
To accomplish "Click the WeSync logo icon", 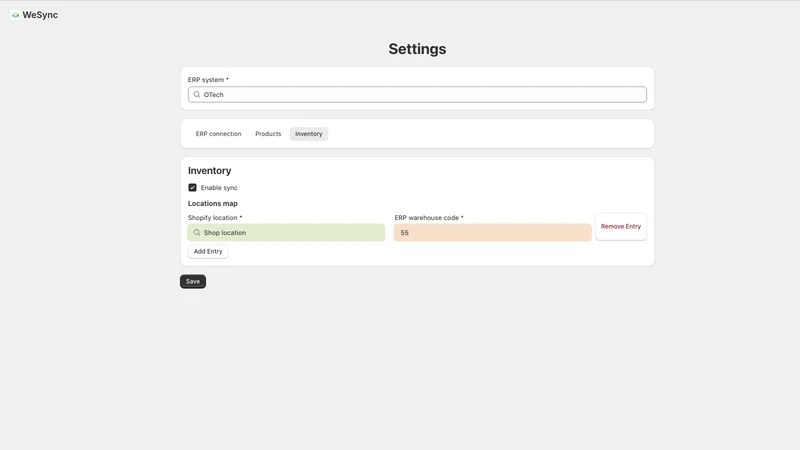I will tap(15, 15).
